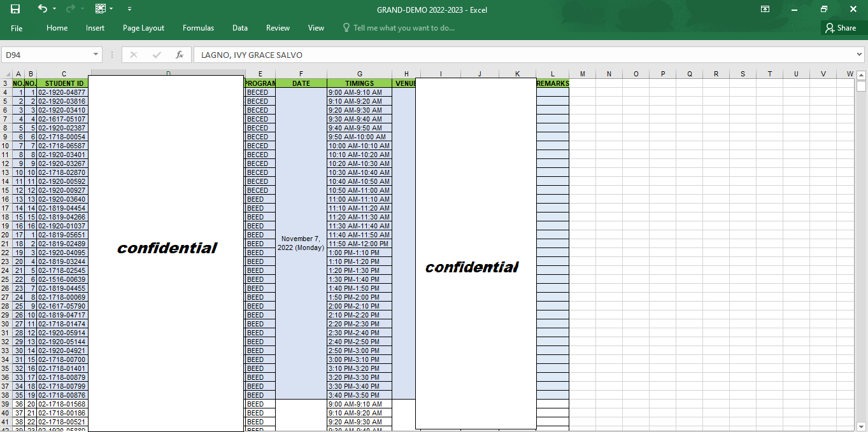868x432 pixels.
Task: Select column F header
Action: pyautogui.click(x=301, y=74)
